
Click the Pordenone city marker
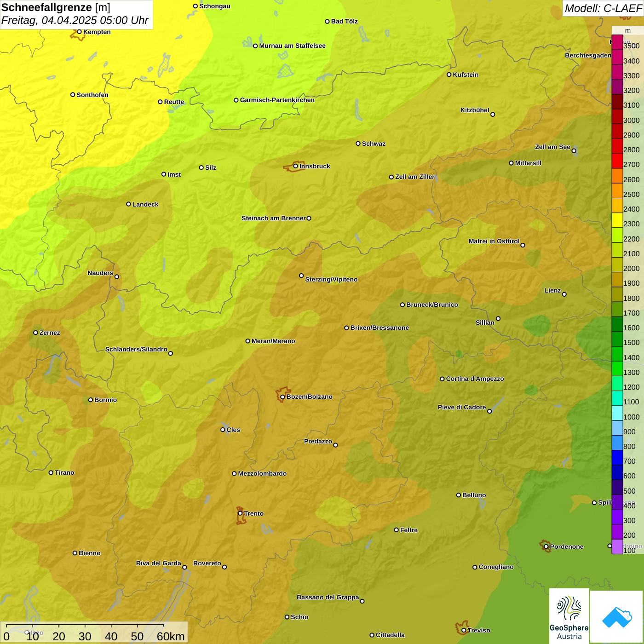click(x=546, y=547)
